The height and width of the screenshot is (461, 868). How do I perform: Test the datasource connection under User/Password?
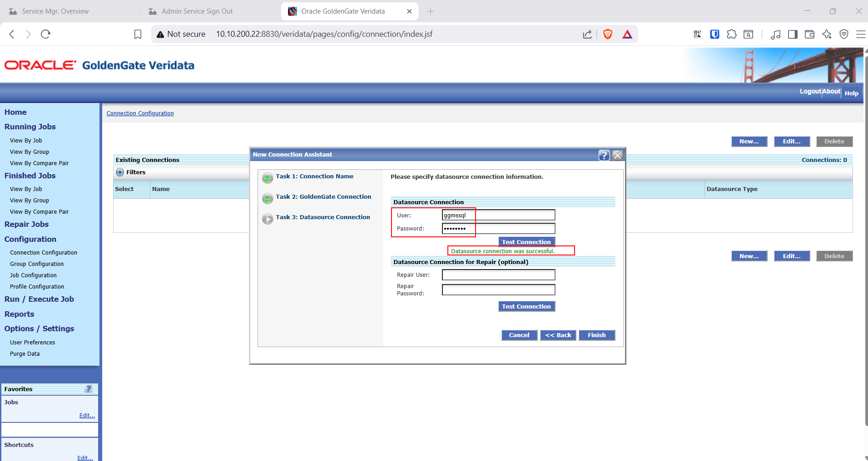tap(526, 242)
